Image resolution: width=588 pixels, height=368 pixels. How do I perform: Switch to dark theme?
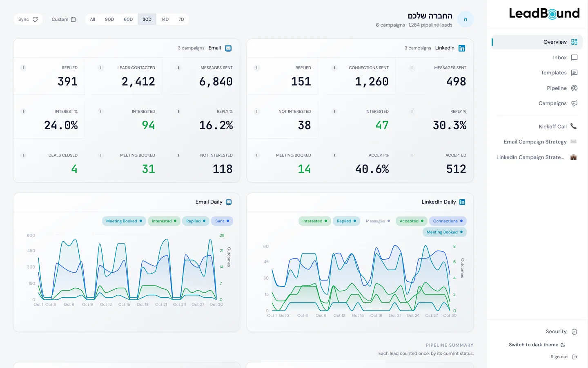click(537, 345)
